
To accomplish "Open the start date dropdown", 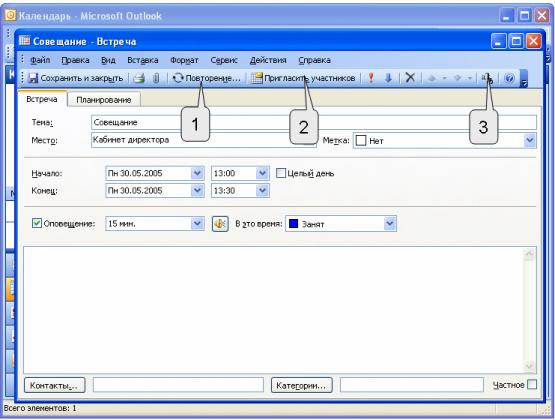I will pyautogui.click(x=197, y=173).
